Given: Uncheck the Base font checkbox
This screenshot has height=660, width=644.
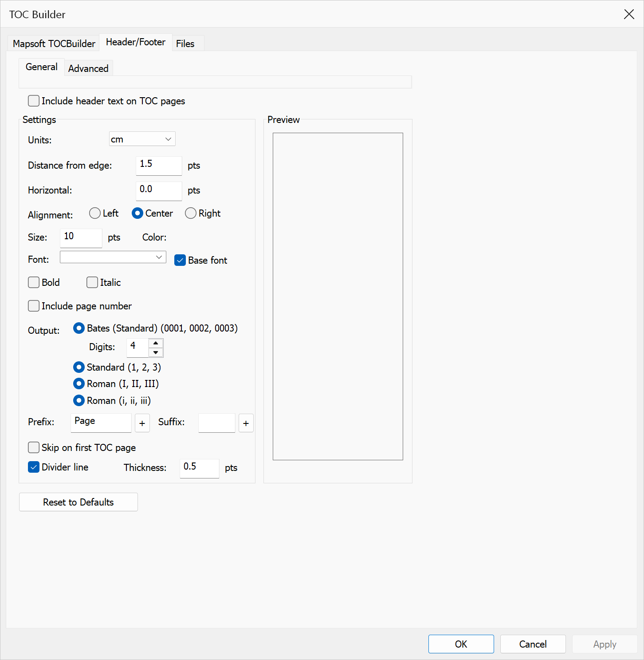Looking at the screenshot, I should [x=180, y=260].
